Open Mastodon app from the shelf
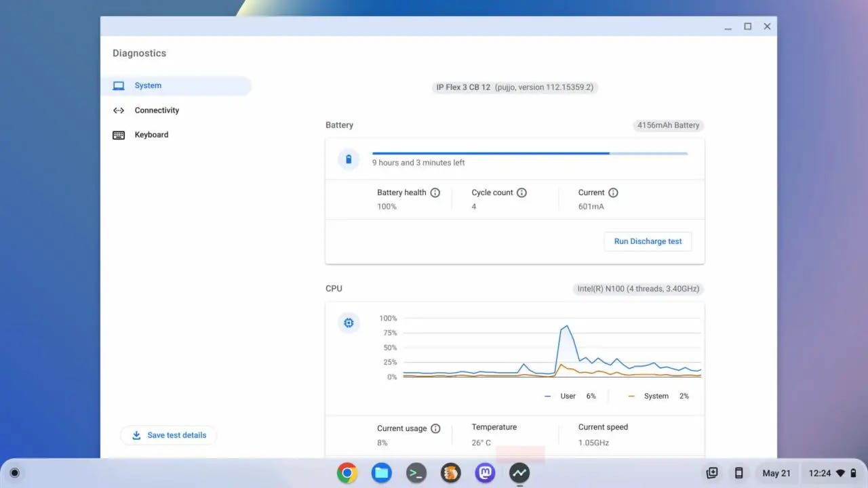This screenshot has height=488, width=868. click(x=486, y=473)
